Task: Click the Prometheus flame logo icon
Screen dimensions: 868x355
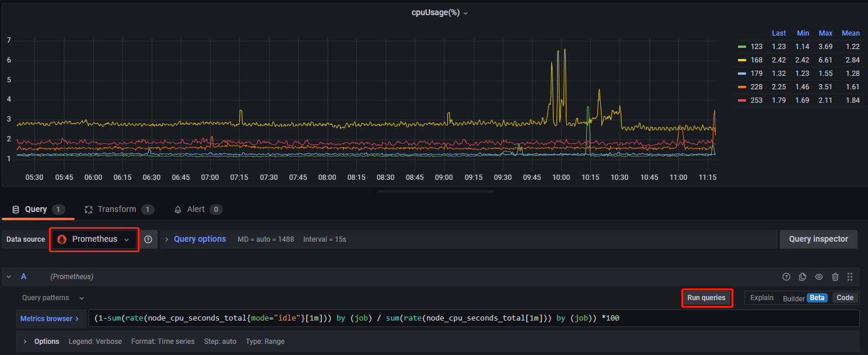Action: pyautogui.click(x=62, y=239)
